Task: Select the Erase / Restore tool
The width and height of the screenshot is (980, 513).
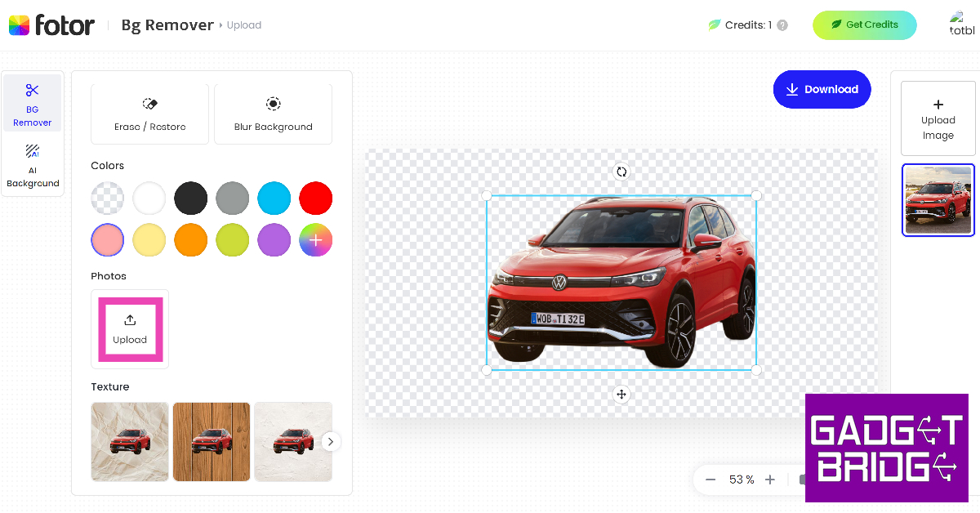Action: [x=149, y=114]
